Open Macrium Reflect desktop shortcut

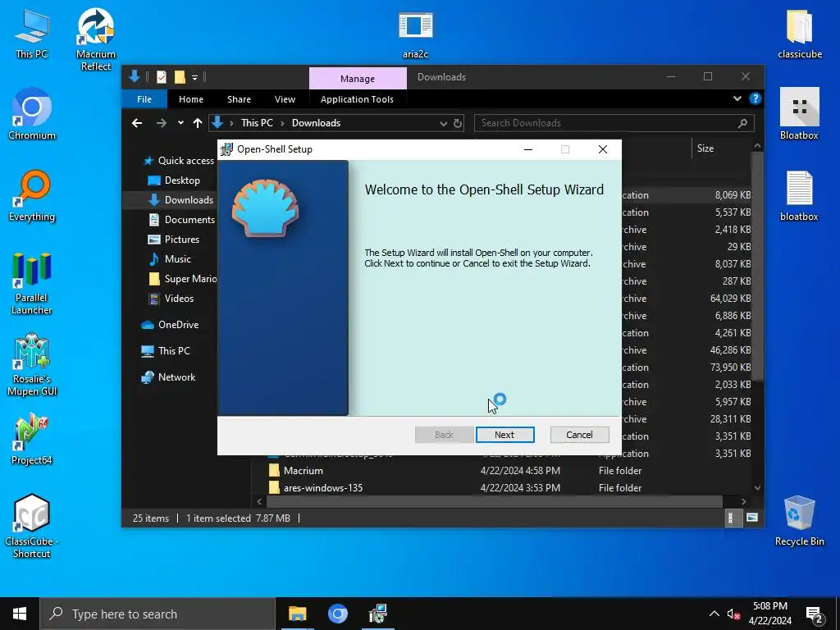(x=95, y=39)
